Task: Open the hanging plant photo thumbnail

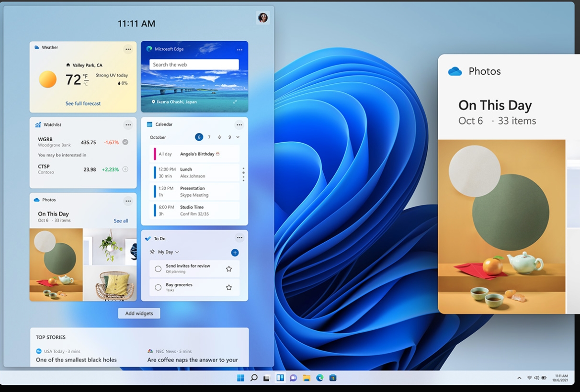Action: click(x=110, y=246)
